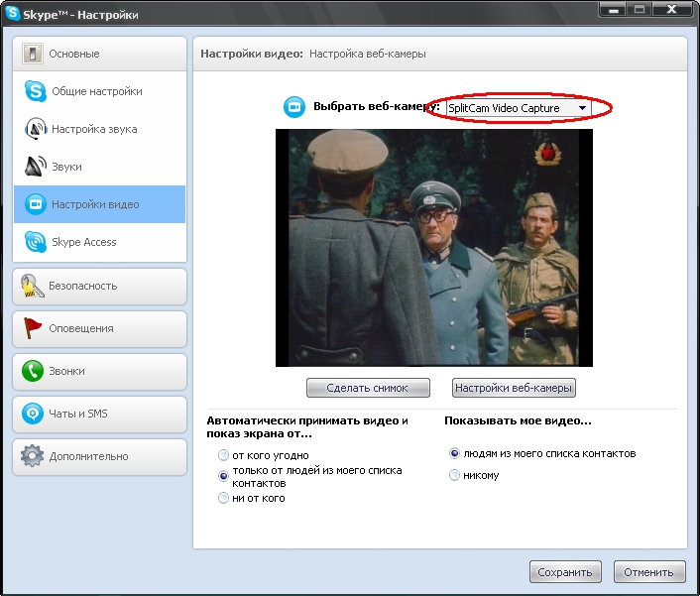Expand the Звонки section
Viewport: 700px width, 596px height.
pos(99,372)
